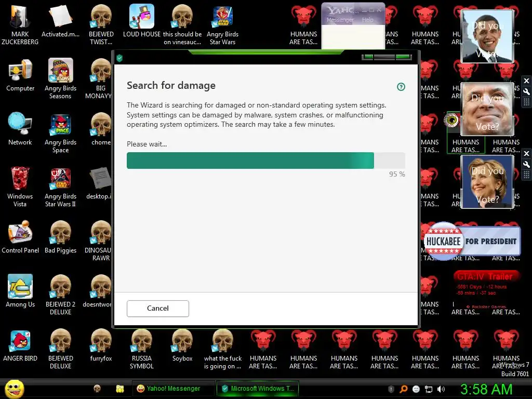This screenshot has width=532, height=399.
Task: Select the BEJEWED DELUXE skull icon
Action: click(60, 349)
